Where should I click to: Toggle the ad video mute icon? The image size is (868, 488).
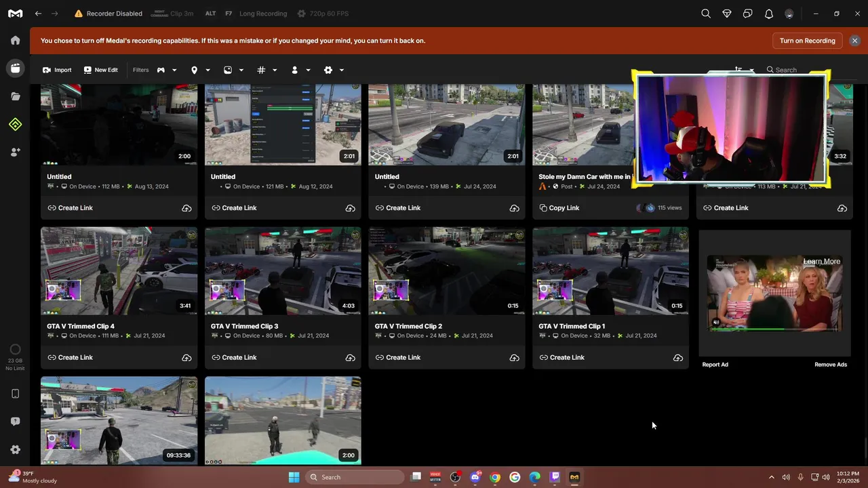pyautogui.click(x=716, y=323)
